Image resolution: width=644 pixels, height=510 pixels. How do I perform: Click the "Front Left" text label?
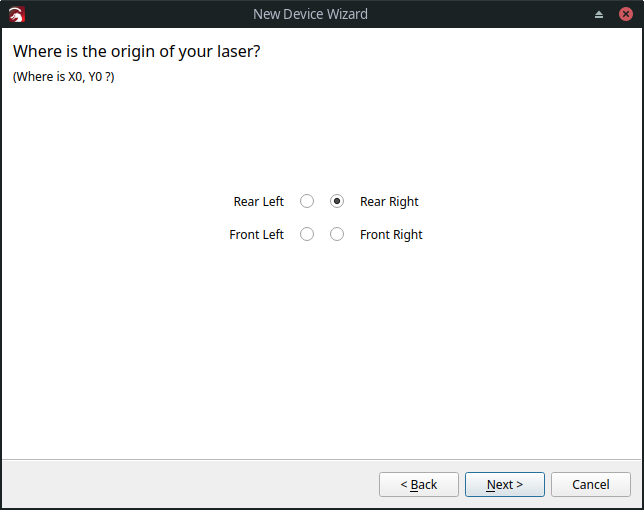pos(256,234)
